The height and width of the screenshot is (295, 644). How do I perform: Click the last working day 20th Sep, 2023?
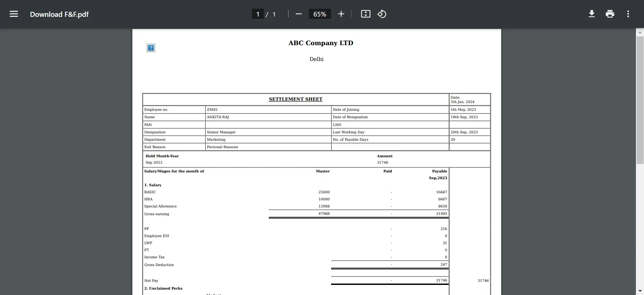(x=464, y=132)
